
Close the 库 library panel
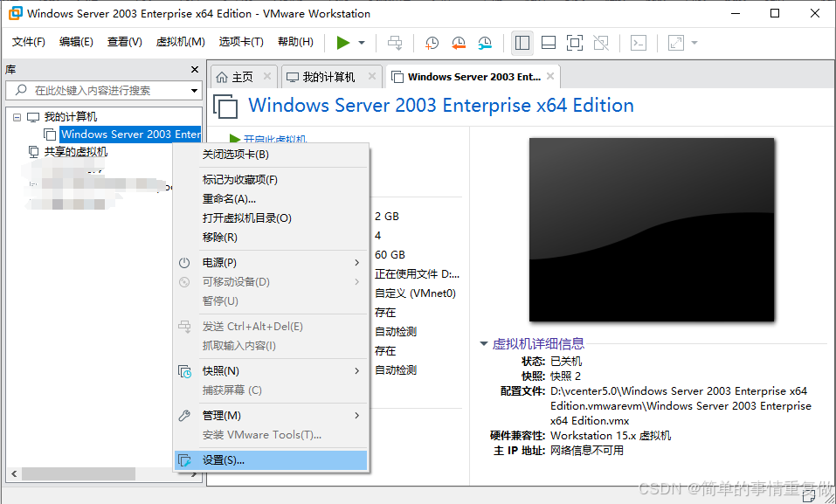pyautogui.click(x=195, y=69)
